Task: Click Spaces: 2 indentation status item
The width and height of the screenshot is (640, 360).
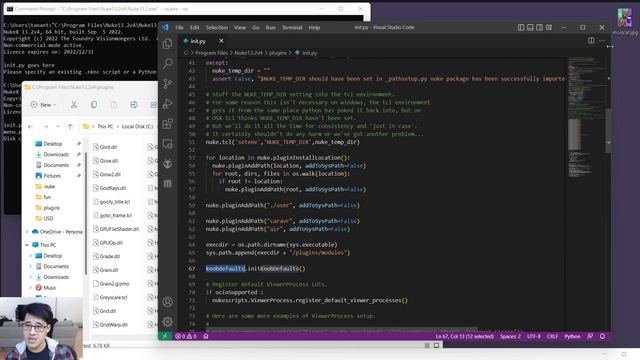Action: click(510, 336)
